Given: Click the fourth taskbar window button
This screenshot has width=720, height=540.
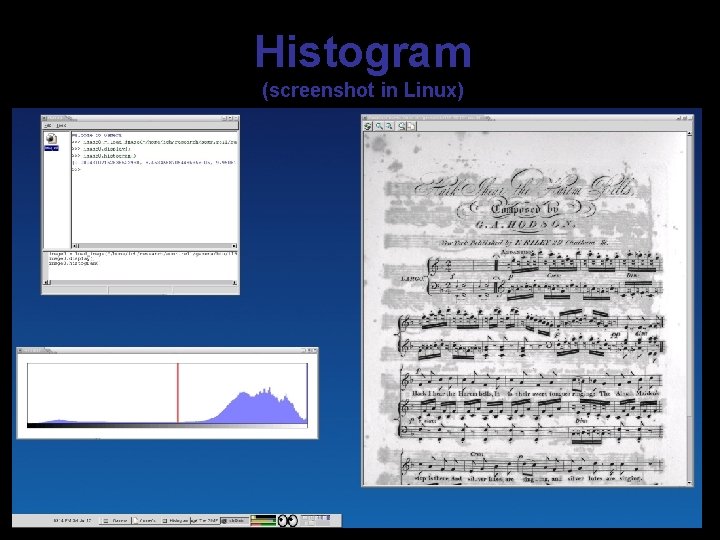Looking at the screenshot, I should [205, 521].
